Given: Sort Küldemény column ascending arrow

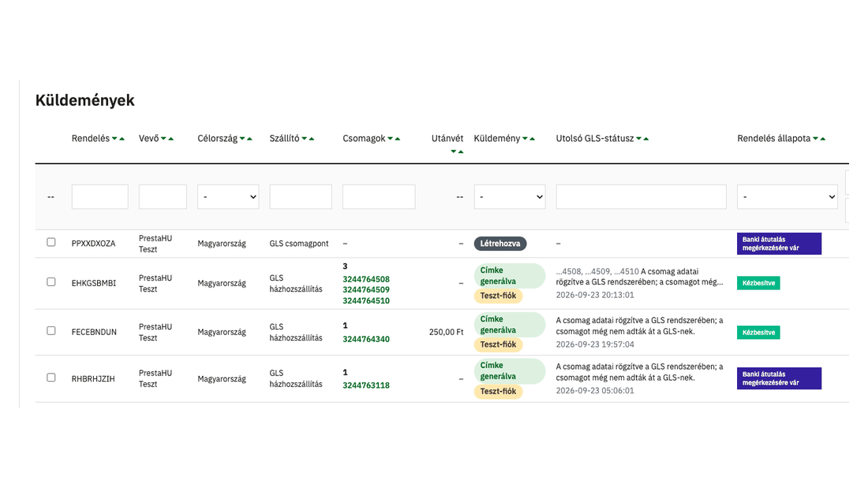Looking at the screenshot, I should 533,139.
